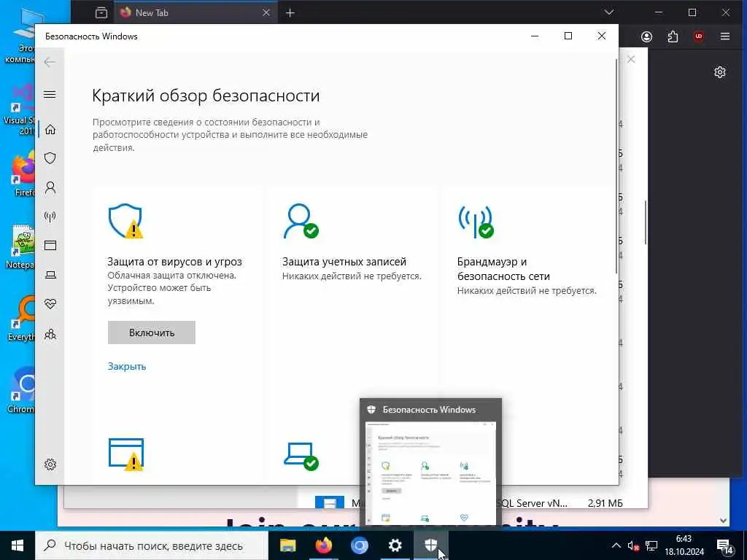
Task: Open Firefox list all tabs dropdown arrow
Action: [609, 12]
